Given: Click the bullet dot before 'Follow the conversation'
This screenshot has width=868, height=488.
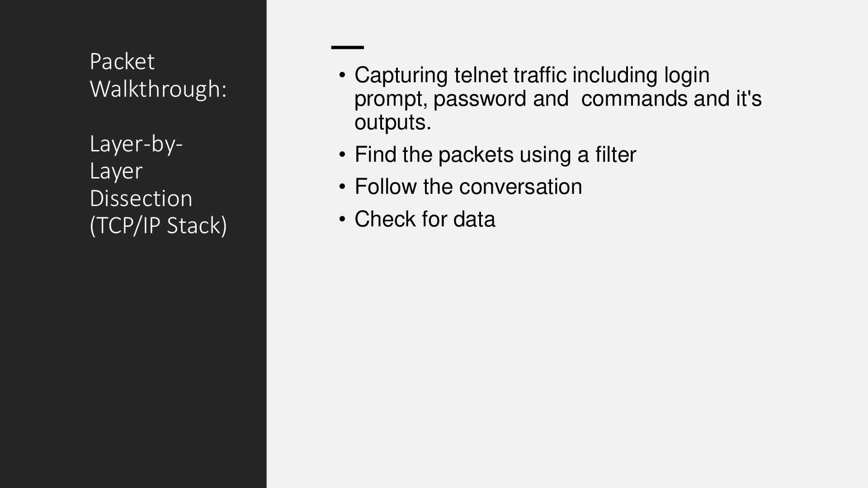Looking at the screenshot, I should [x=342, y=187].
